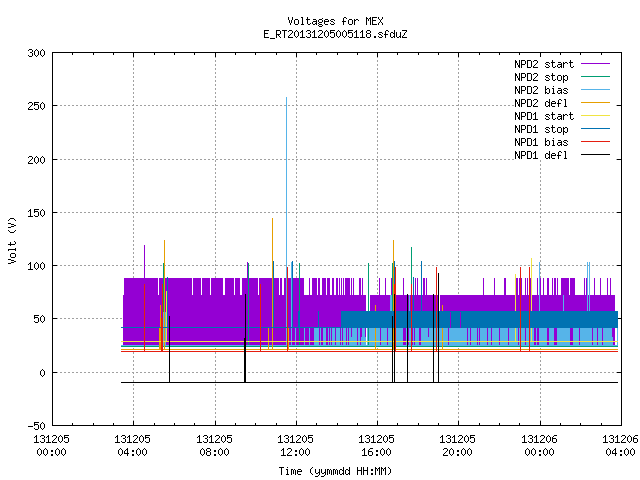Click the orange NPD2 defl legend line
This screenshot has height=480, width=640.
pos(595,103)
